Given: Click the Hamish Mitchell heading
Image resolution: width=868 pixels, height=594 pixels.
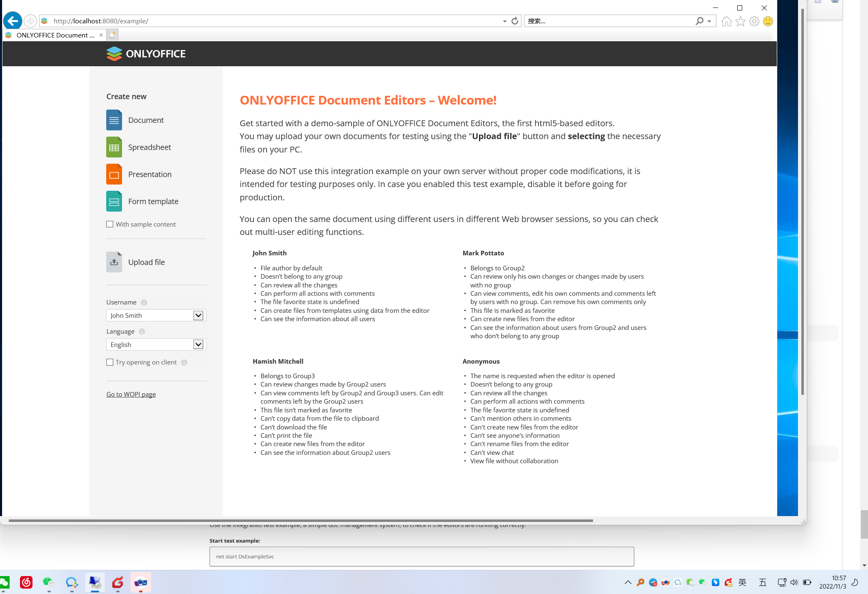Looking at the screenshot, I should tap(278, 361).
